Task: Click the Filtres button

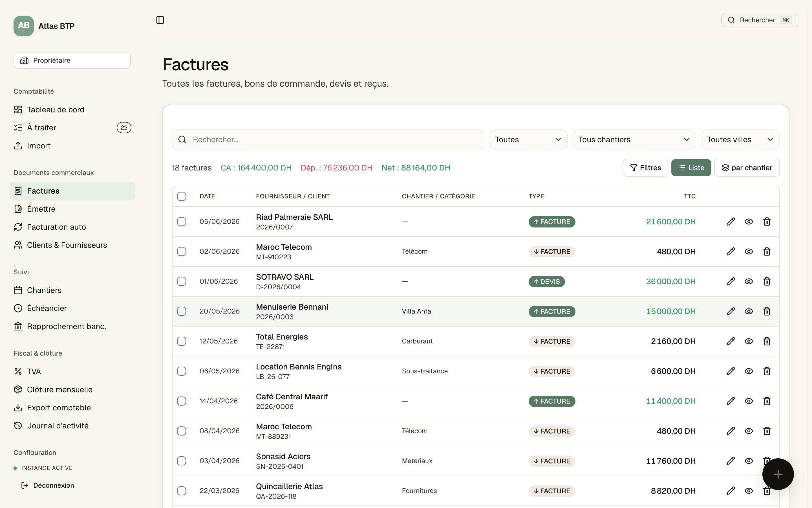Action: tap(645, 168)
